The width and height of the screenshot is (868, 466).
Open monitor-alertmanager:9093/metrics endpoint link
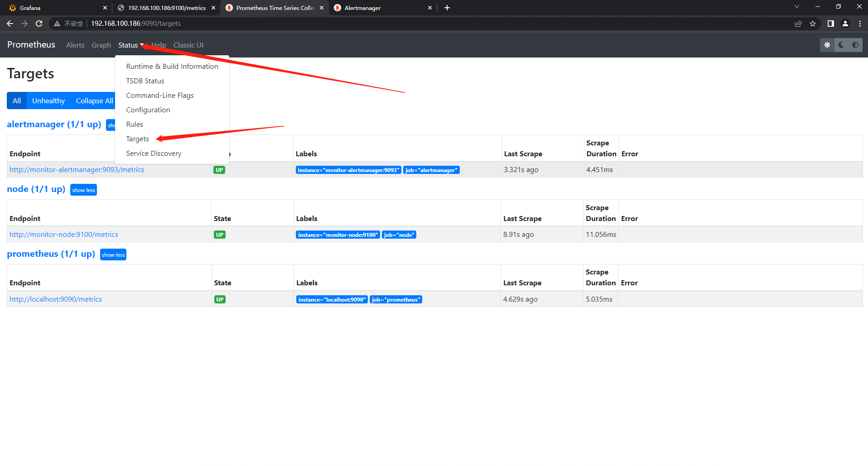(77, 169)
